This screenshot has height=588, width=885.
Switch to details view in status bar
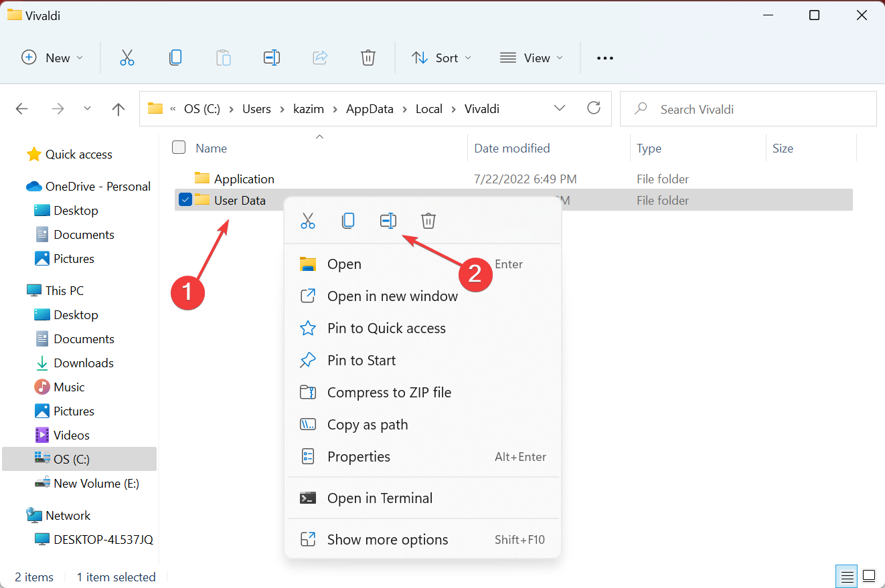tap(848, 576)
